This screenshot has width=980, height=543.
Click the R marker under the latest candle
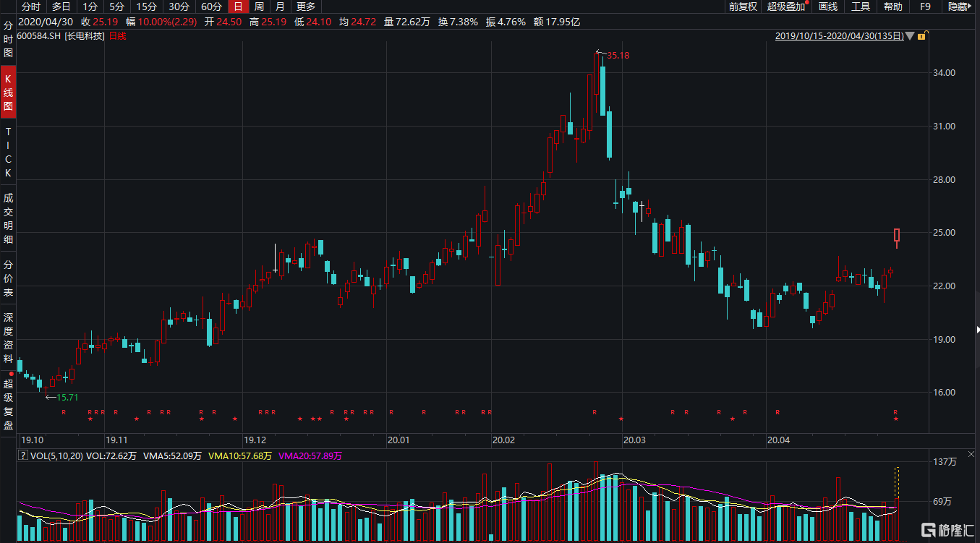(895, 412)
